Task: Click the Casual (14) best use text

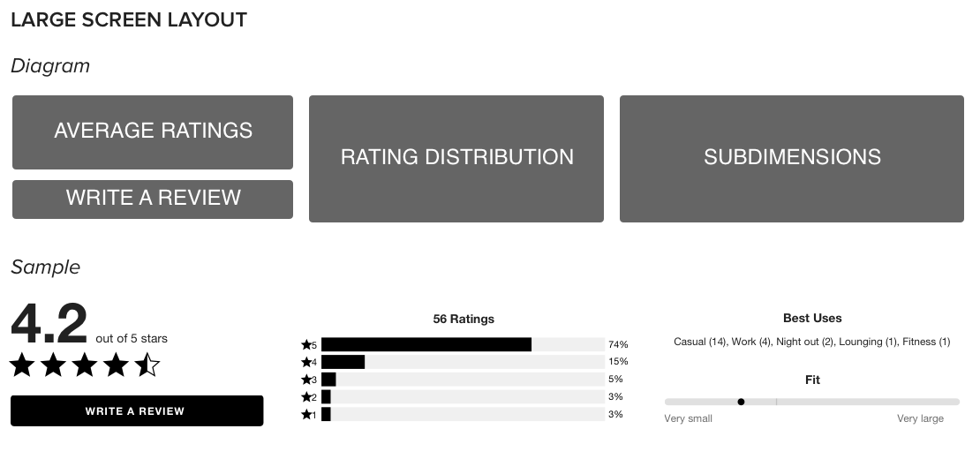Action: [x=700, y=342]
